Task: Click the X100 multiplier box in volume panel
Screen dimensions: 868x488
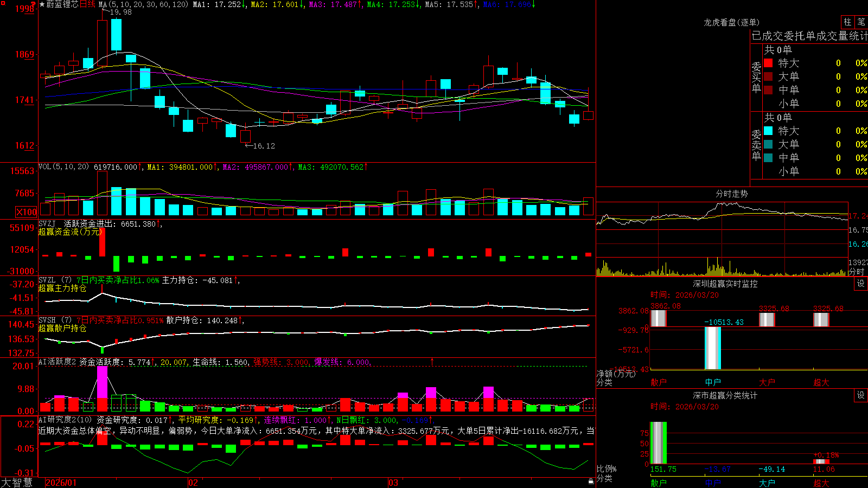Action: [x=26, y=212]
